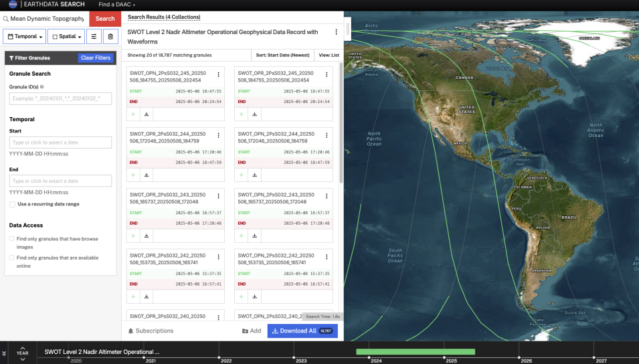Check Find only granules with browse images

pos(12,239)
